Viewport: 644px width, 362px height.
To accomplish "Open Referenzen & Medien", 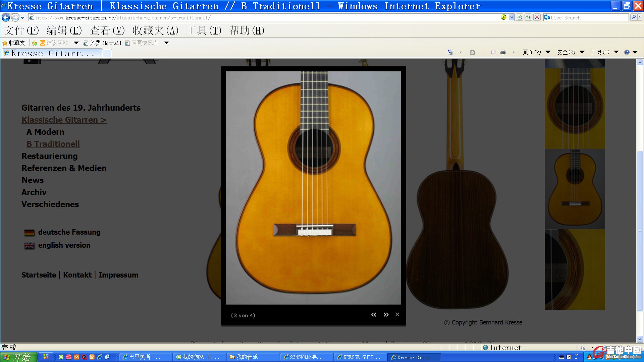I will click(x=64, y=168).
